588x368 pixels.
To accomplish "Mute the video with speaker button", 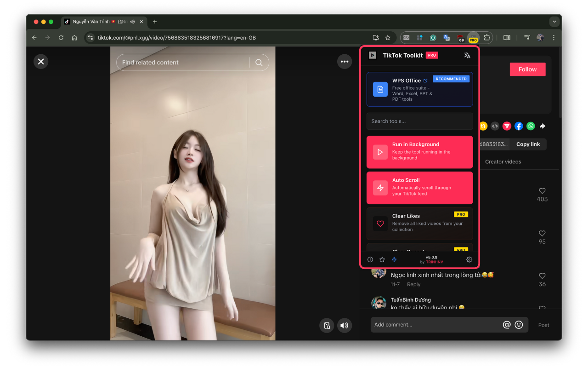I will click(x=345, y=326).
